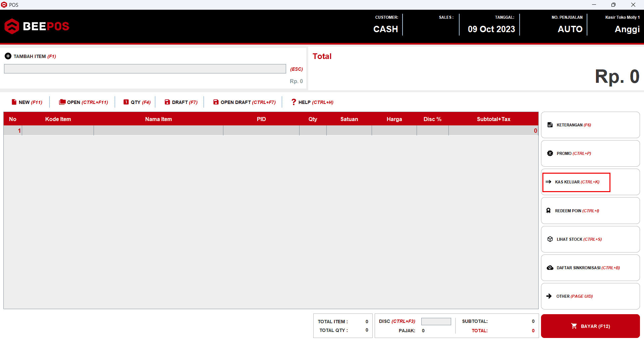Image resolution: width=644 pixels, height=342 pixels.
Task: Click Kasir Toko Molly 1 label
Action: 622,17
